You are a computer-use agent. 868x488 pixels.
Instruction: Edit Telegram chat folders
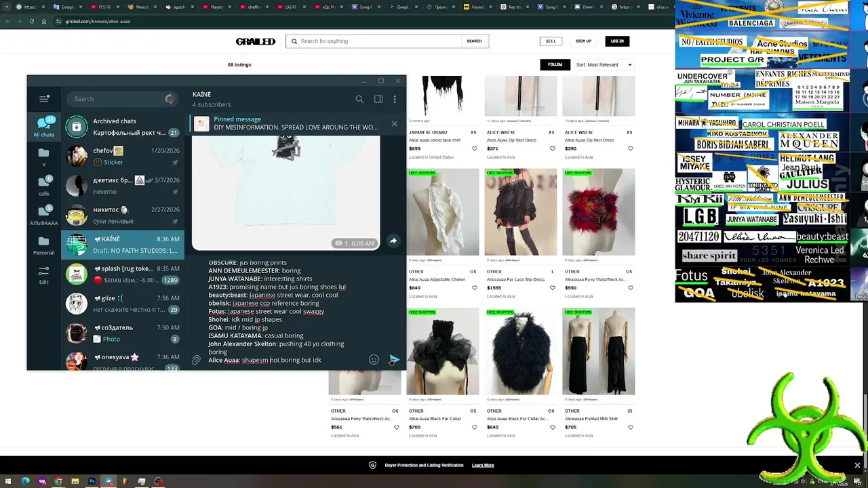tap(44, 274)
